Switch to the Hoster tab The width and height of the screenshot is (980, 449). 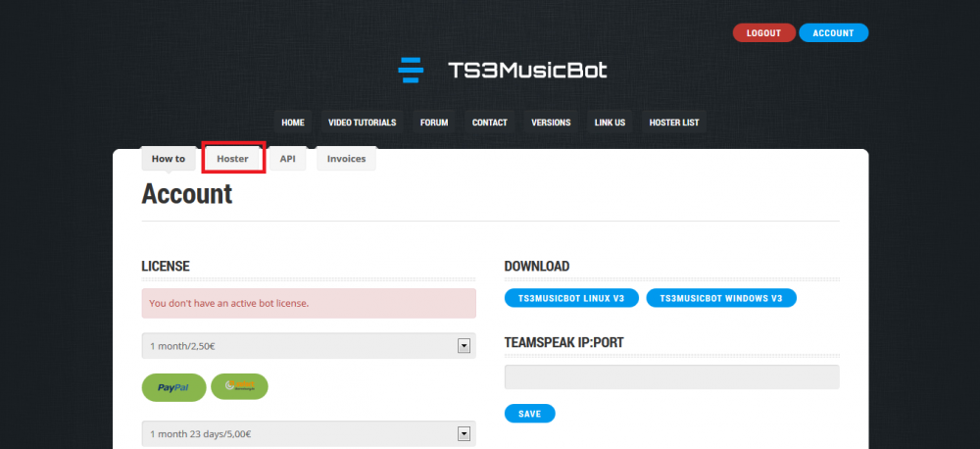click(x=232, y=159)
